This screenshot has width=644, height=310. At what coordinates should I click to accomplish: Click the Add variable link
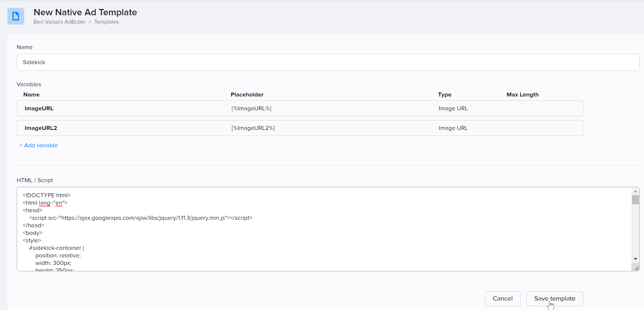pos(39,145)
